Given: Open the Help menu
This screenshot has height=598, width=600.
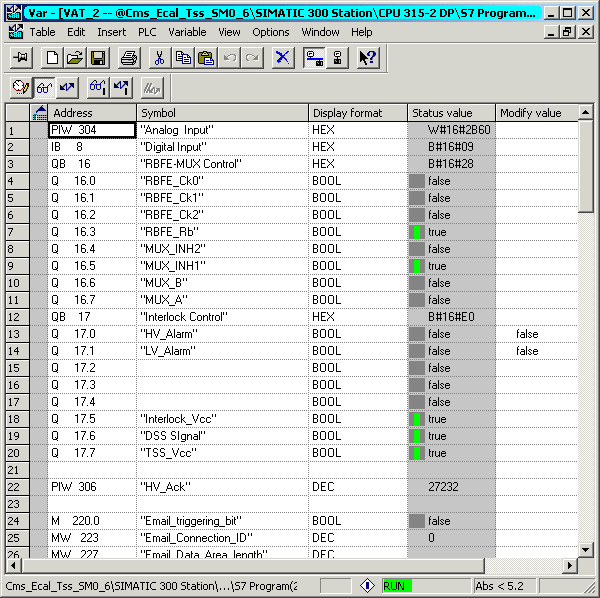Looking at the screenshot, I should 362,32.
